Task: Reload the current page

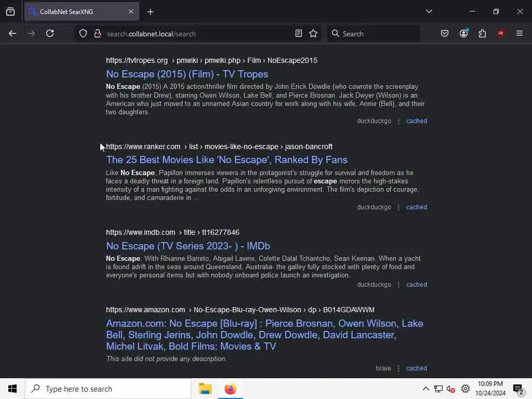Action: click(x=50, y=33)
